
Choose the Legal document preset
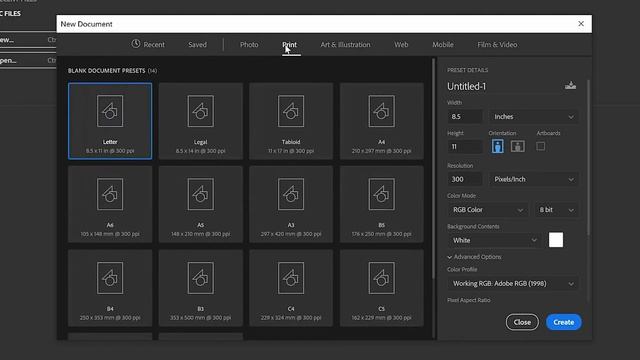200,121
